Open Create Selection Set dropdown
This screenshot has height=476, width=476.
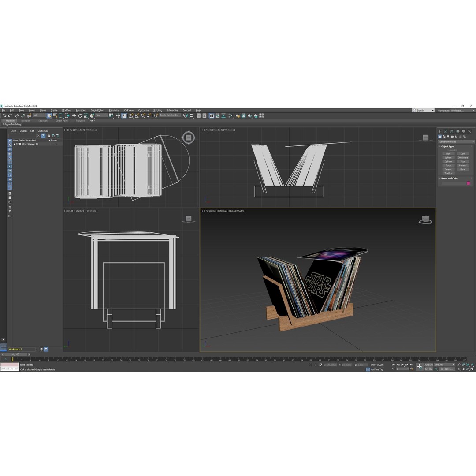[x=170, y=115]
